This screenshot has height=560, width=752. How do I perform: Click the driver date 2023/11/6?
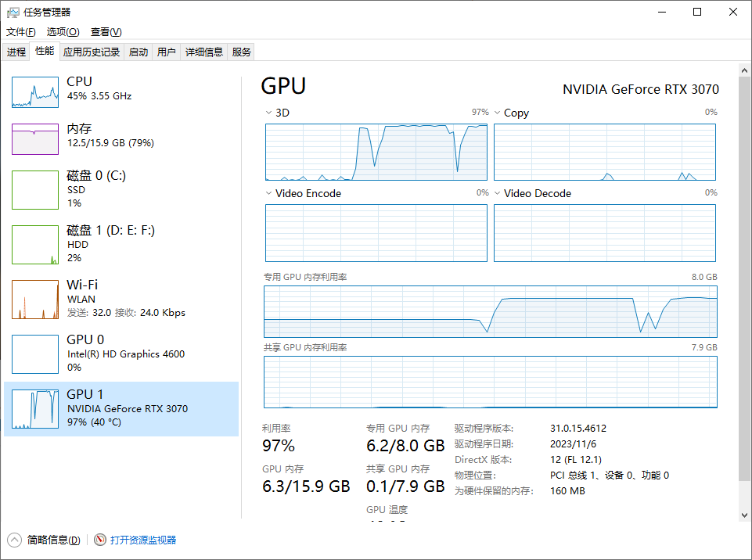tap(573, 444)
